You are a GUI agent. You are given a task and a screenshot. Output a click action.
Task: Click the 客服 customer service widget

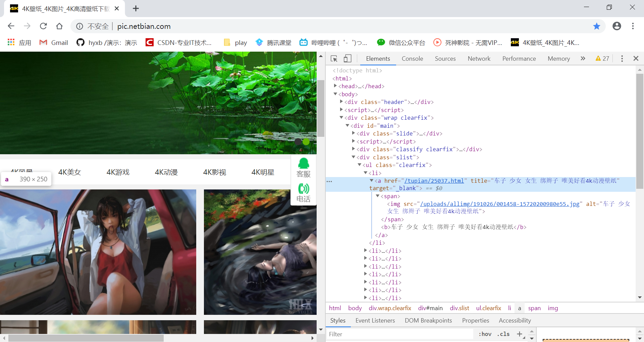click(x=304, y=168)
